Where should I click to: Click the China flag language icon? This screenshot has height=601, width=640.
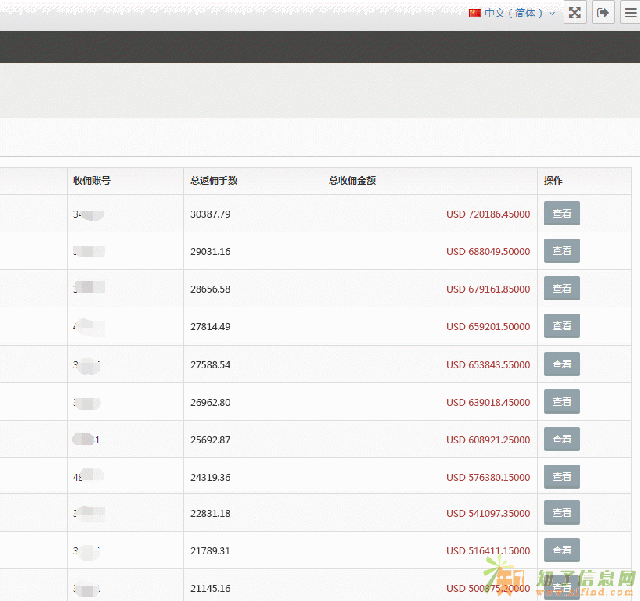475,13
